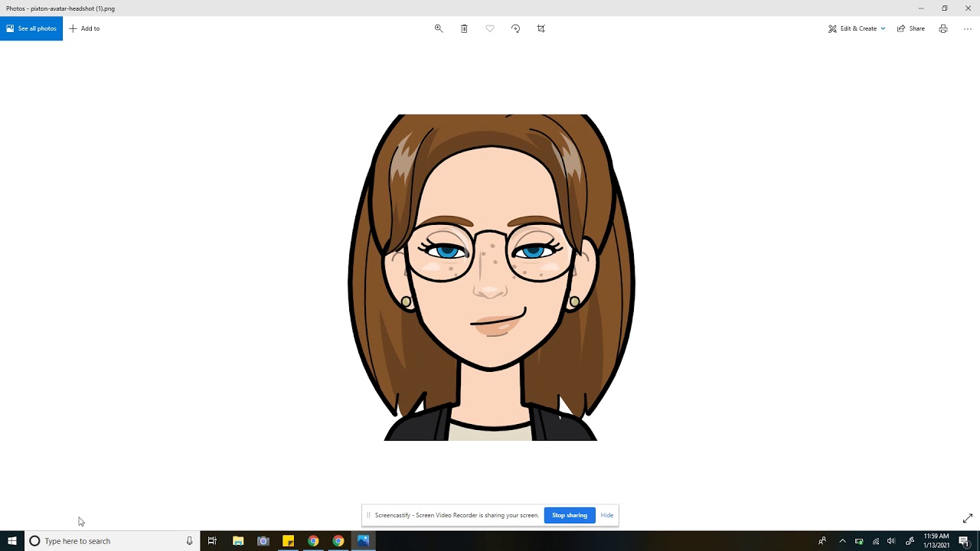Switch to the Photos app taskbar icon
The width and height of the screenshot is (980, 551).
click(363, 541)
